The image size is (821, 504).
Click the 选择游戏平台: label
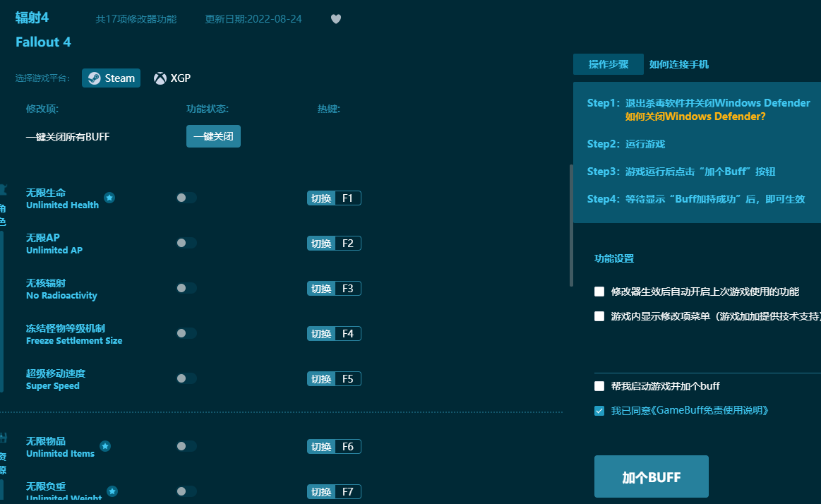42,78
